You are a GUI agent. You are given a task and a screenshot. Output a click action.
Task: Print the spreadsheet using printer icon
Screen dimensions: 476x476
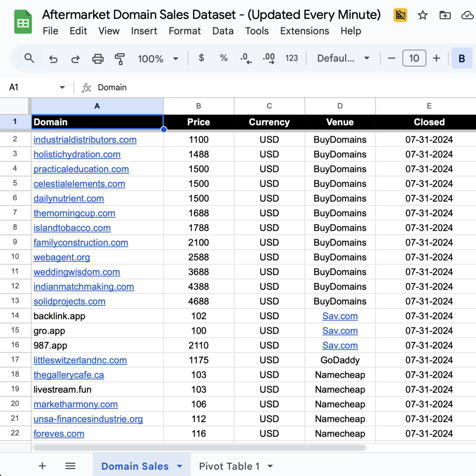[98, 59]
